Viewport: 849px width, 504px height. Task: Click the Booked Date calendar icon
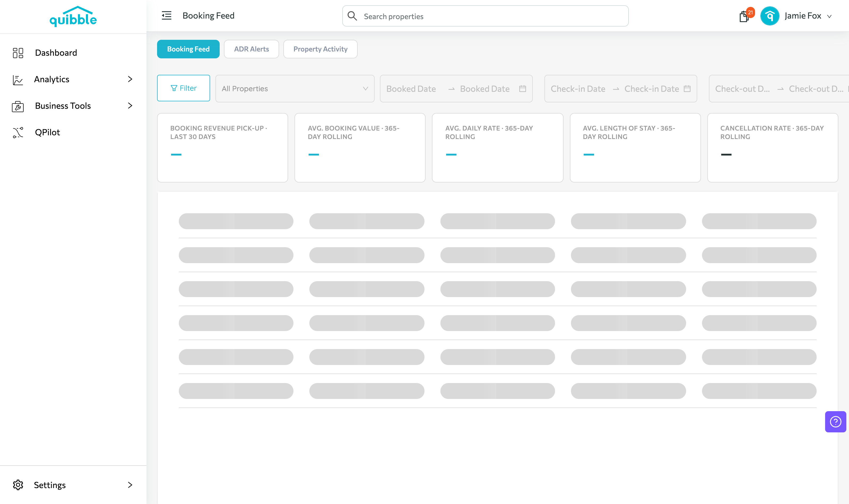[523, 89]
